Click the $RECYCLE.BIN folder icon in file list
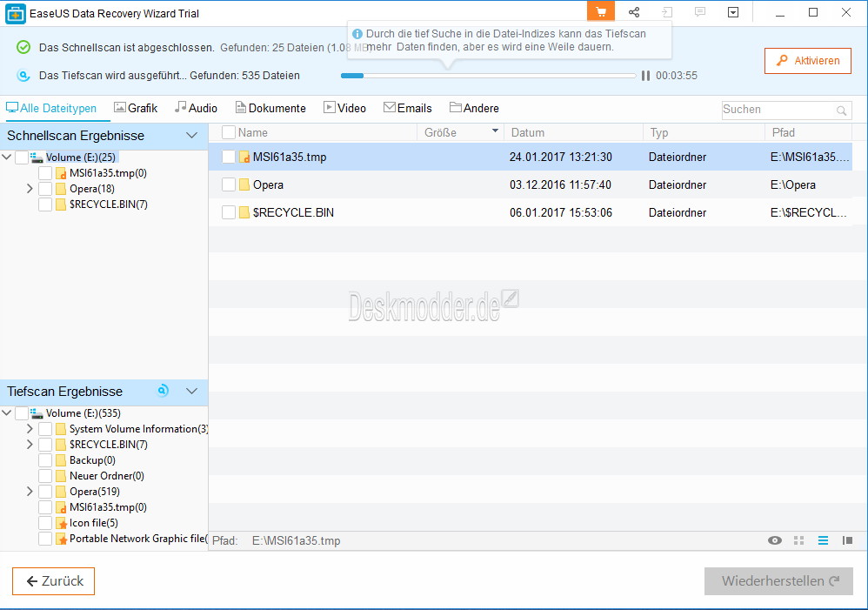This screenshot has width=868, height=610. [x=244, y=212]
